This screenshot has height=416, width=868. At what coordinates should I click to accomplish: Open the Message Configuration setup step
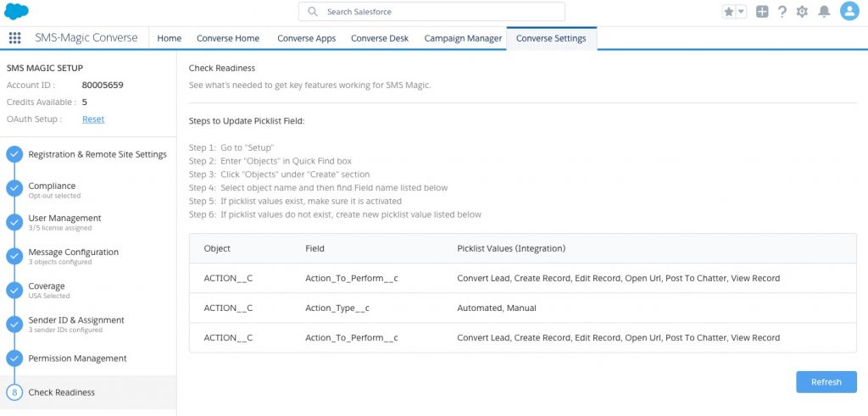click(x=73, y=252)
